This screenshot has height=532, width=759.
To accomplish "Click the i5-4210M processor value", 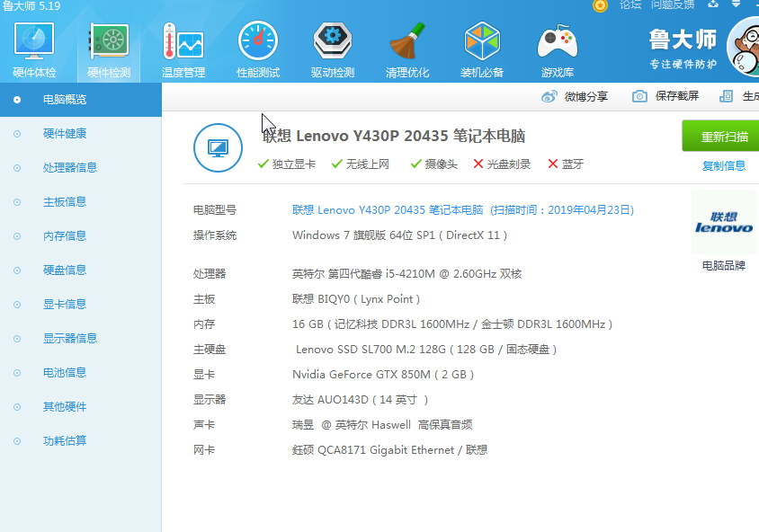I will 406,274.
